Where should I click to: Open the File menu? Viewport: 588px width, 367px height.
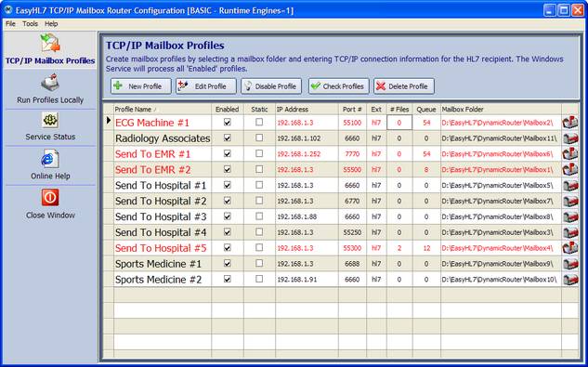coord(10,23)
